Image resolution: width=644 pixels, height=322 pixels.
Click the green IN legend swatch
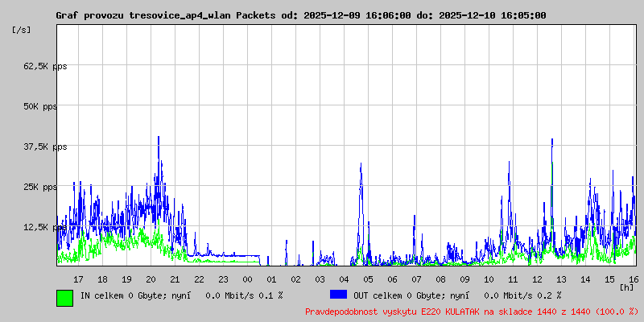[65, 298]
